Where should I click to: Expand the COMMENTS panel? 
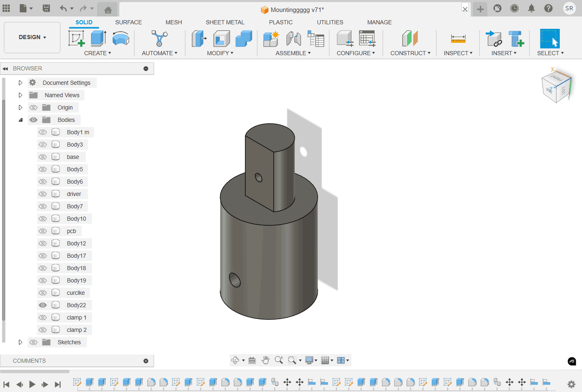click(146, 361)
